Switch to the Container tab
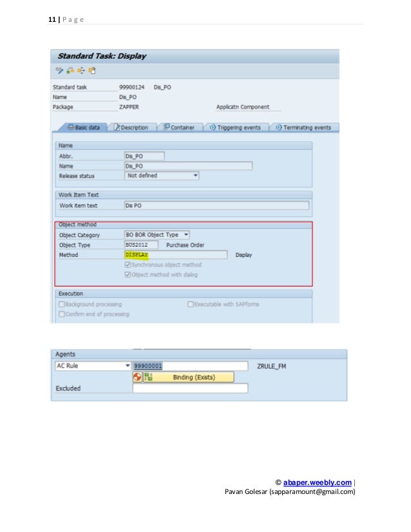411x532 pixels. pyautogui.click(x=179, y=128)
